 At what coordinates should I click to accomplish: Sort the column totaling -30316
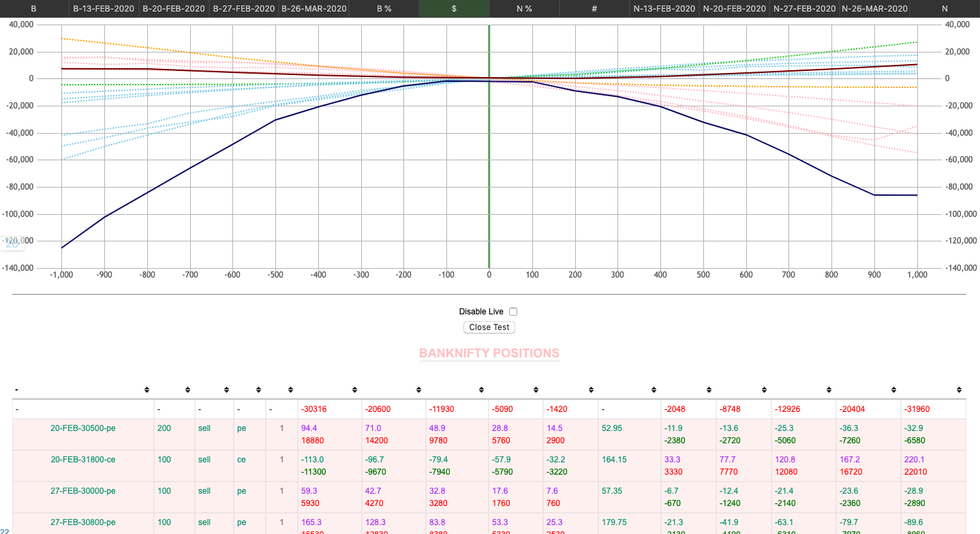354,390
